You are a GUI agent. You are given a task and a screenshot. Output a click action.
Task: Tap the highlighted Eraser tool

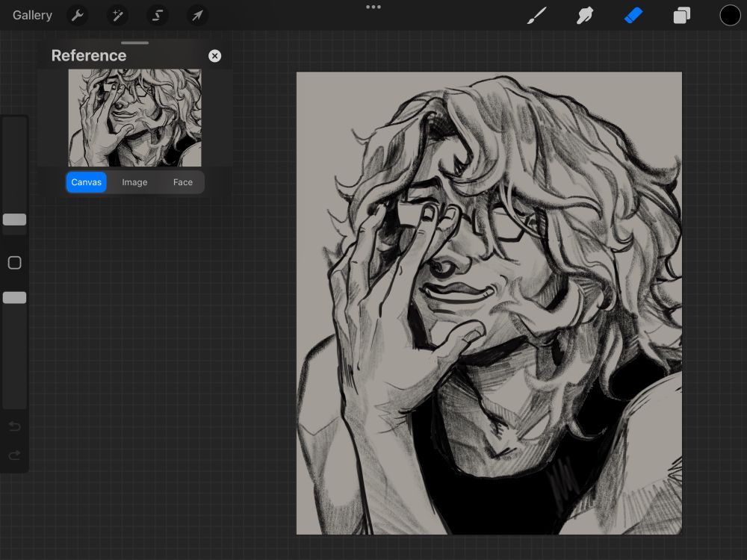(x=633, y=16)
